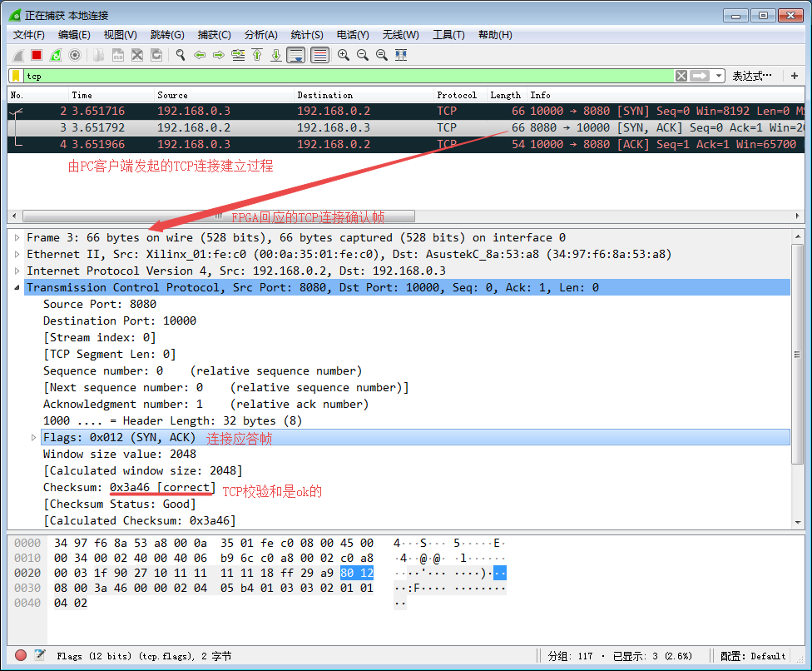812x671 pixels.
Task: Zoom in packet list text with magnifier-plus icon
Action: click(343, 55)
